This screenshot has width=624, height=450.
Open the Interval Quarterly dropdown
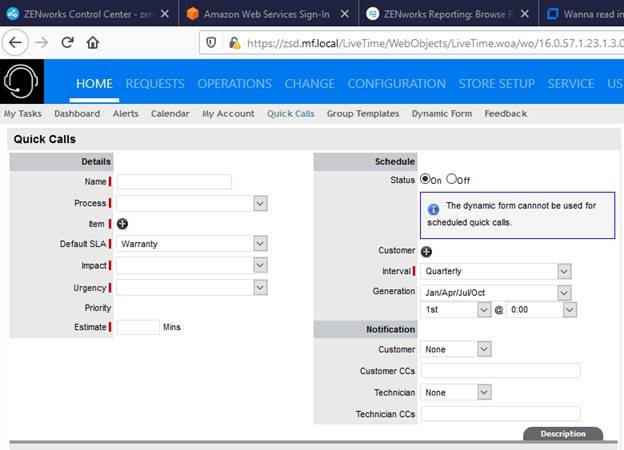496,271
